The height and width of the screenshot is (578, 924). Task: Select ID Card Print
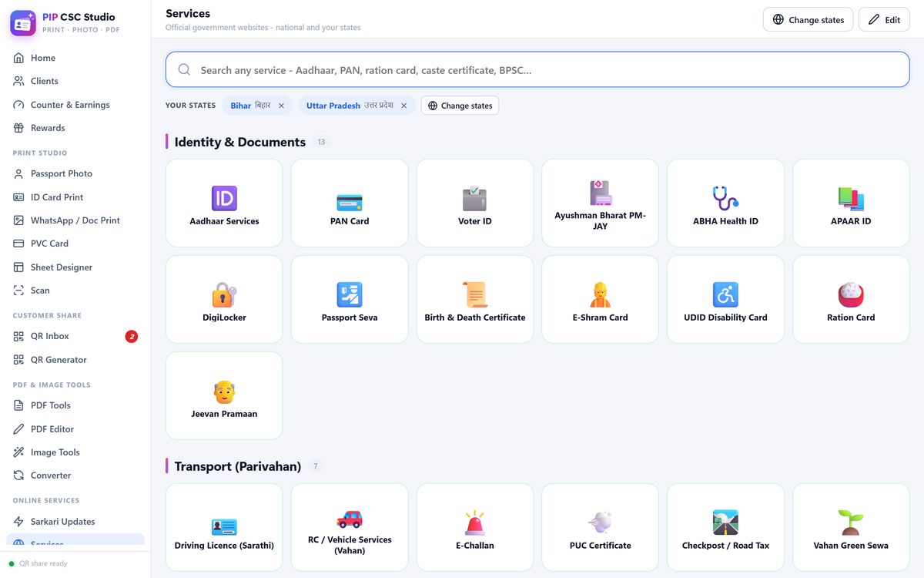(75, 197)
